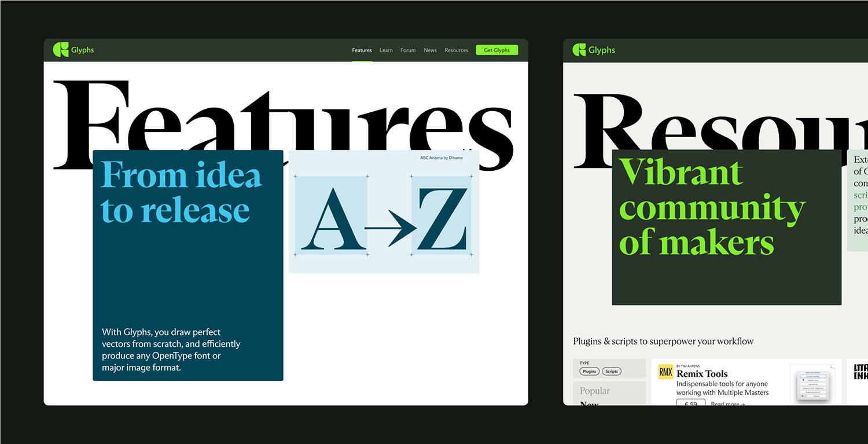Open the Remix Tools screenshot thumbnail

(812, 384)
